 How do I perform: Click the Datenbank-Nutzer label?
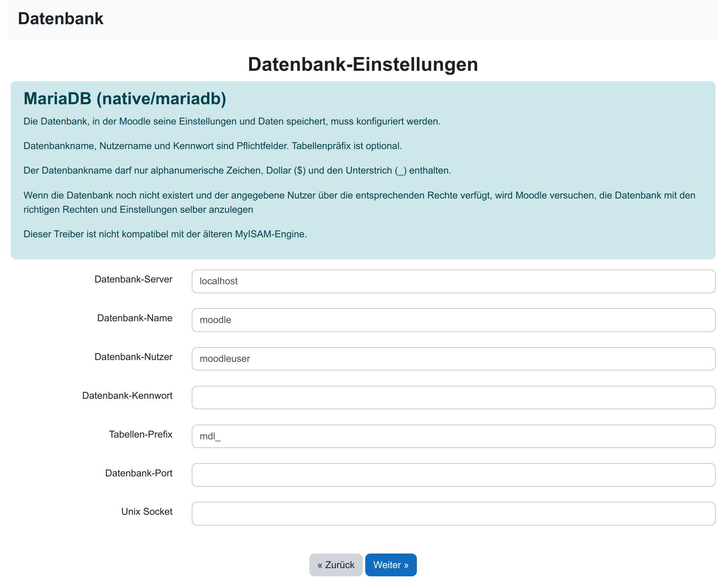133,357
